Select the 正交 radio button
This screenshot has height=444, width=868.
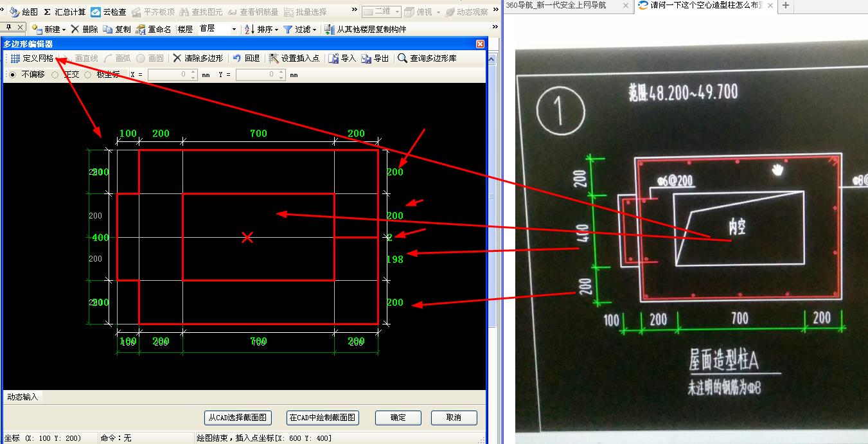[55, 75]
